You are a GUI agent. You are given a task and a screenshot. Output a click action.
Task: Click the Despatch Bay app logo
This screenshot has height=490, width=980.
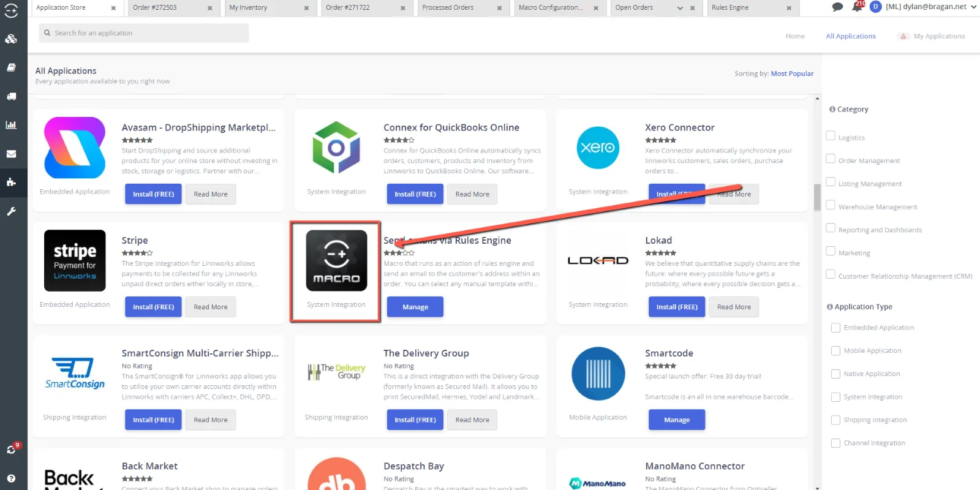(x=336, y=473)
